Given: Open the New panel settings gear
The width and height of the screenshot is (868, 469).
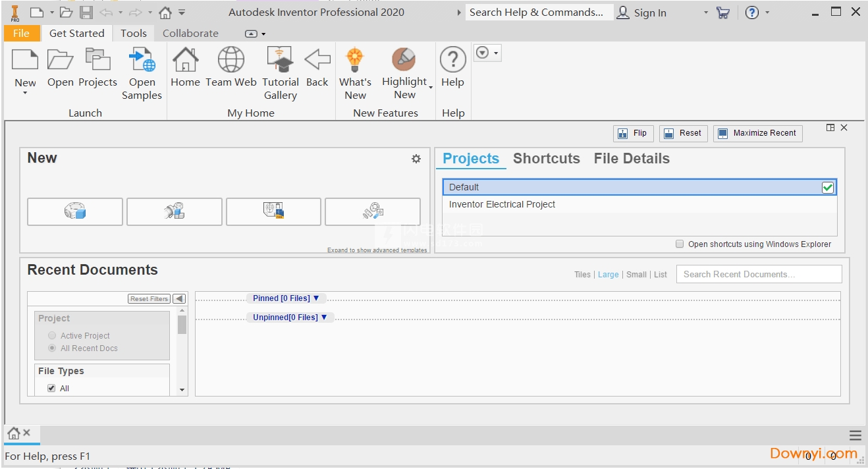Looking at the screenshot, I should [416, 159].
